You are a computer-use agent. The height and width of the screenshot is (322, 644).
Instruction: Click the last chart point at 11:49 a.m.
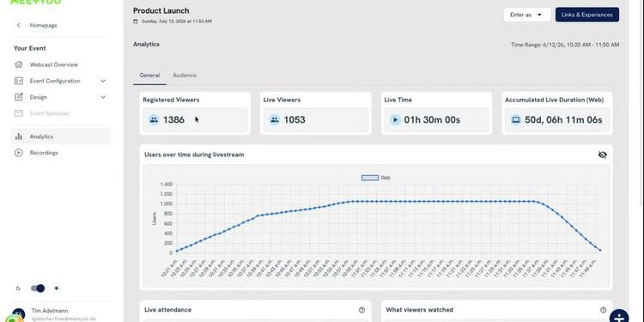(600, 250)
